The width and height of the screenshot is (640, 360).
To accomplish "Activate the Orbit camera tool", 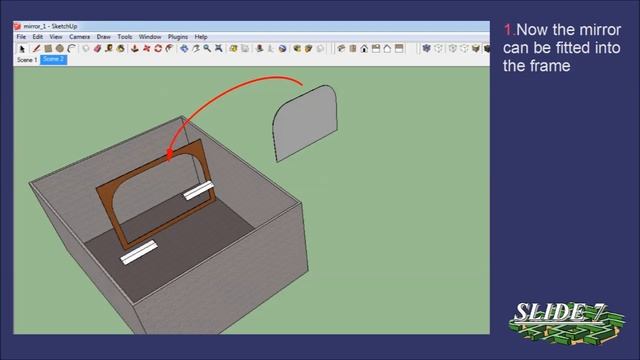I will 184,49.
